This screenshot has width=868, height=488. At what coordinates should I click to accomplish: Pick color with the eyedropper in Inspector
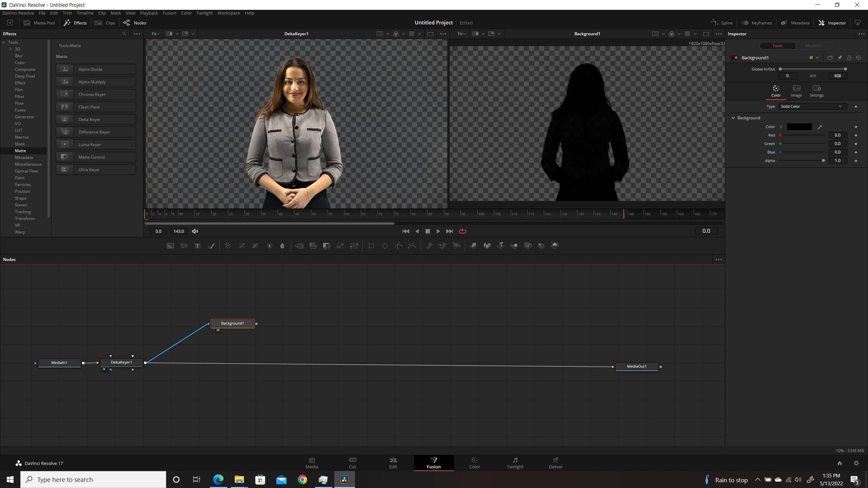[x=820, y=127]
